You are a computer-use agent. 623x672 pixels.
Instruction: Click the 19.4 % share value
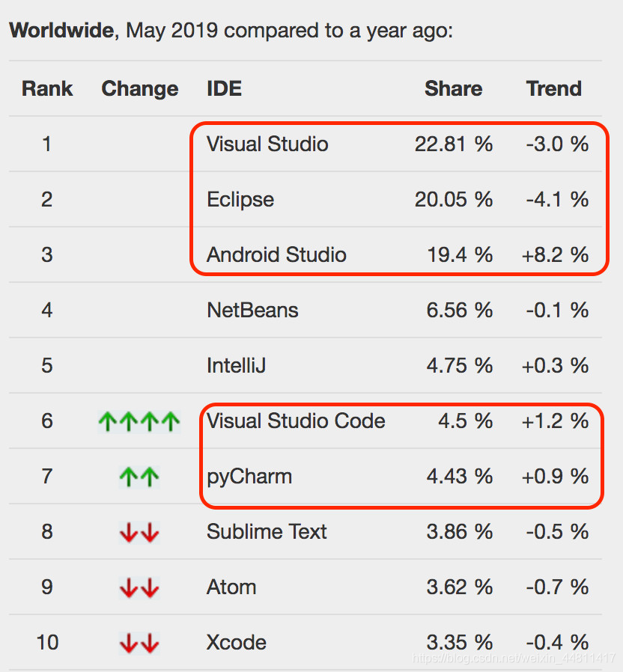[x=460, y=254]
